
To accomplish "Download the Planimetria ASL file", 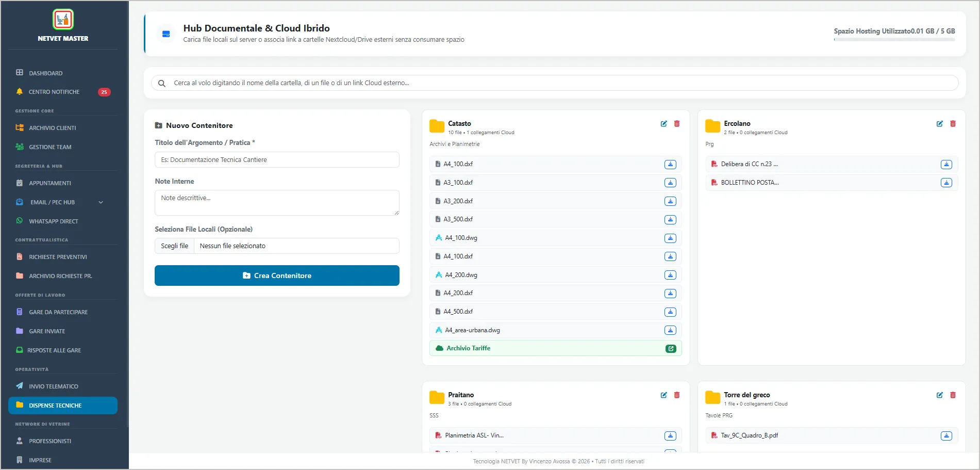I will click(670, 436).
